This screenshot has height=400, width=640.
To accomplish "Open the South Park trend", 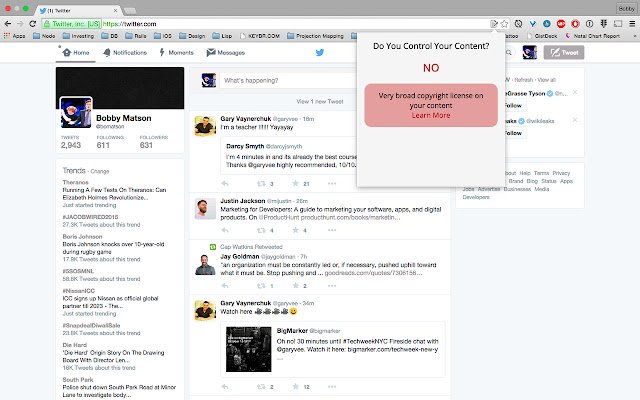I will tap(78, 380).
